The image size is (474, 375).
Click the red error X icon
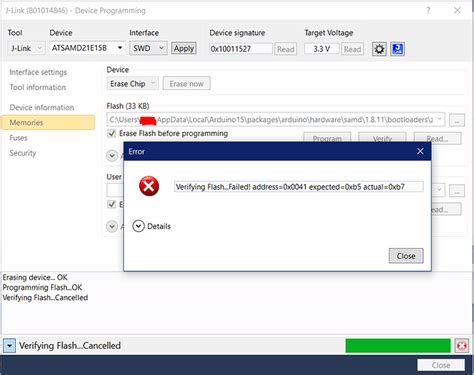point(149,186)
